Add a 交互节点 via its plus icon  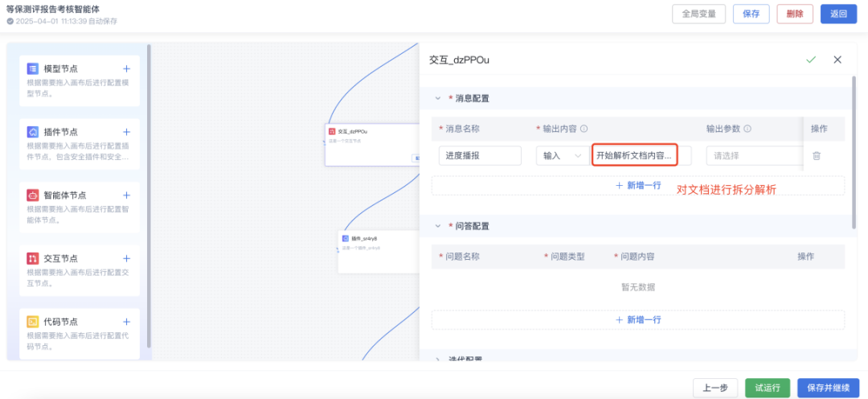pos(126,258)
